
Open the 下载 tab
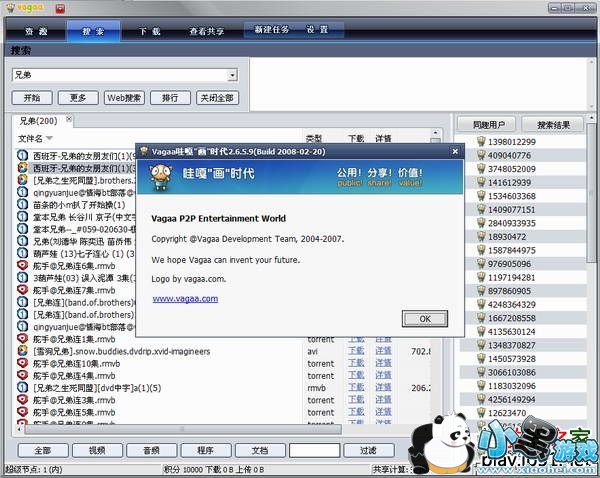(150, 31)
